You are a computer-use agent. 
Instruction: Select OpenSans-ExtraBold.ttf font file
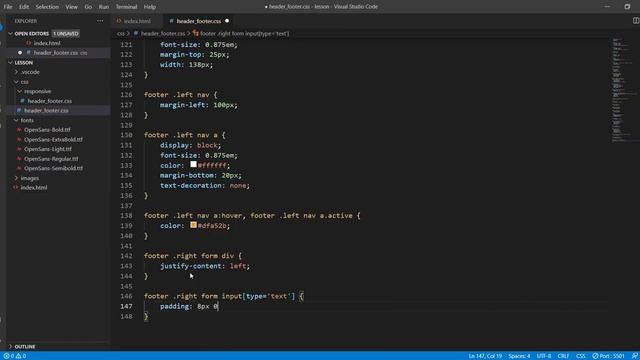coord(53,139)
